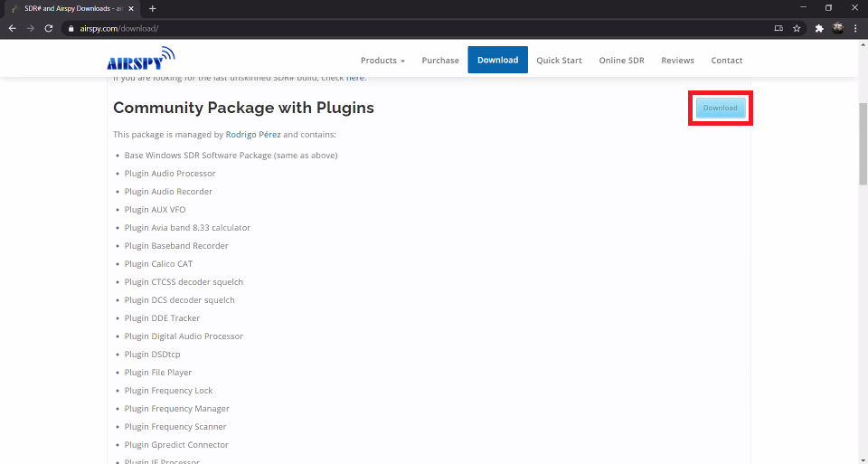
Task: Close the SDR# and Airspy Downloads tab
Action: click(x=131, y=9)
